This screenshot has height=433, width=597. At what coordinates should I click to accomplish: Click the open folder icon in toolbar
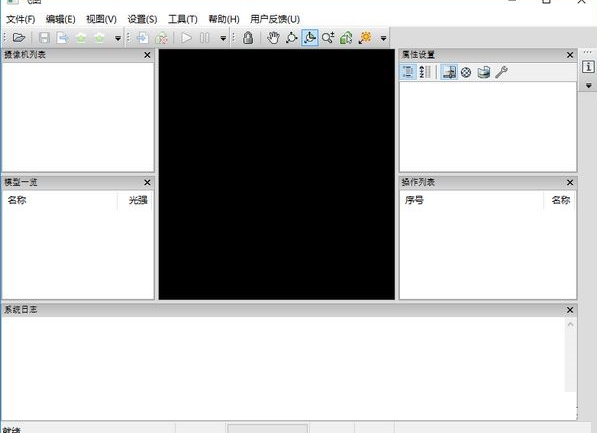tap(19, 38)
